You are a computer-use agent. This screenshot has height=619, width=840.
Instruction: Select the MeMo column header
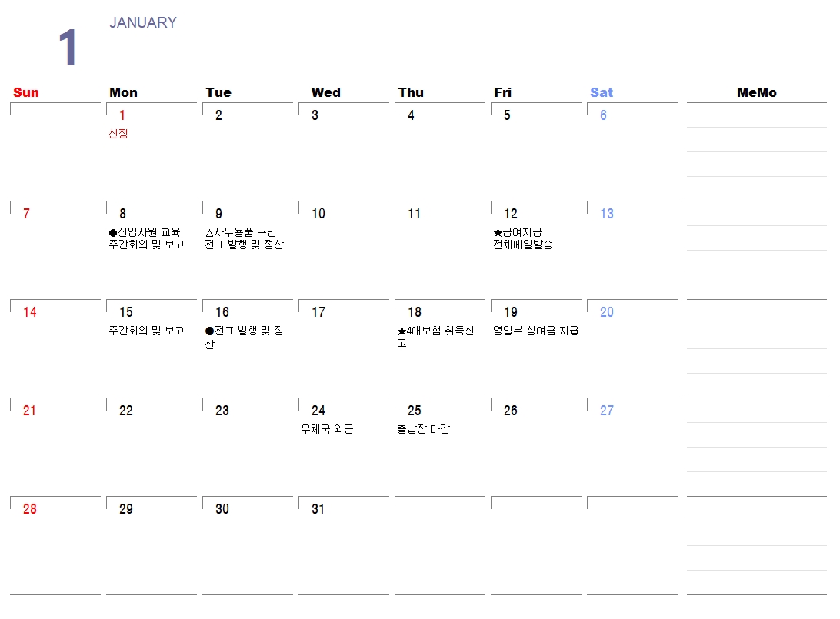[757, 92]
